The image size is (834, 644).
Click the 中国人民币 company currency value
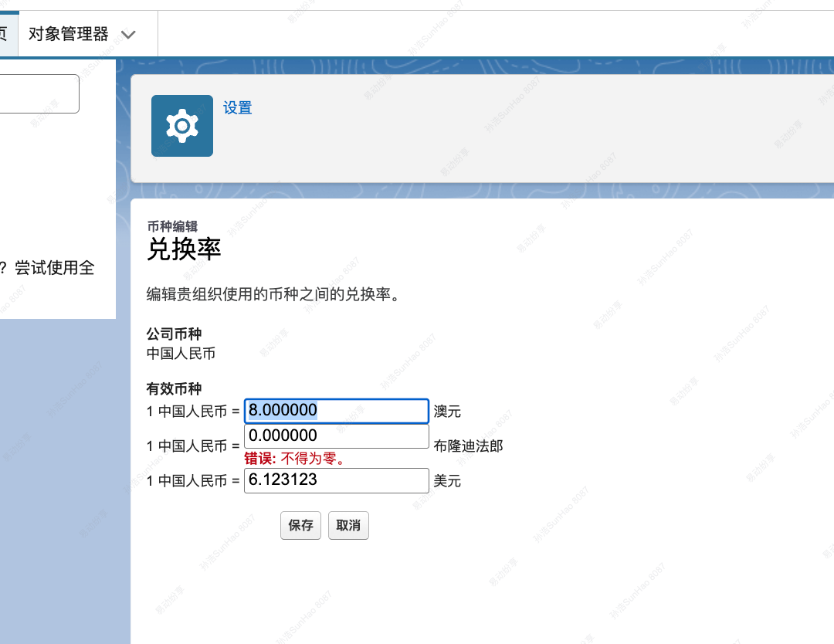coord(181,354)
